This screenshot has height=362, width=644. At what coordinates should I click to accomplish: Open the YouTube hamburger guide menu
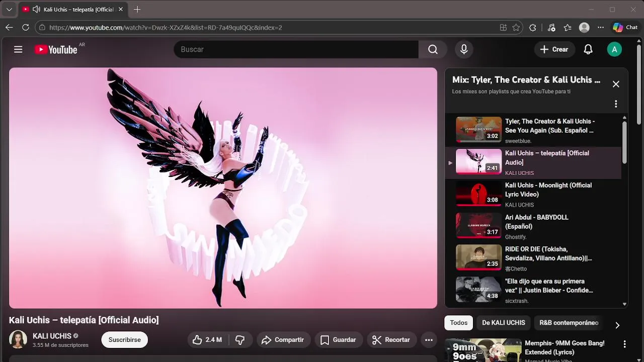click(18, 49)
